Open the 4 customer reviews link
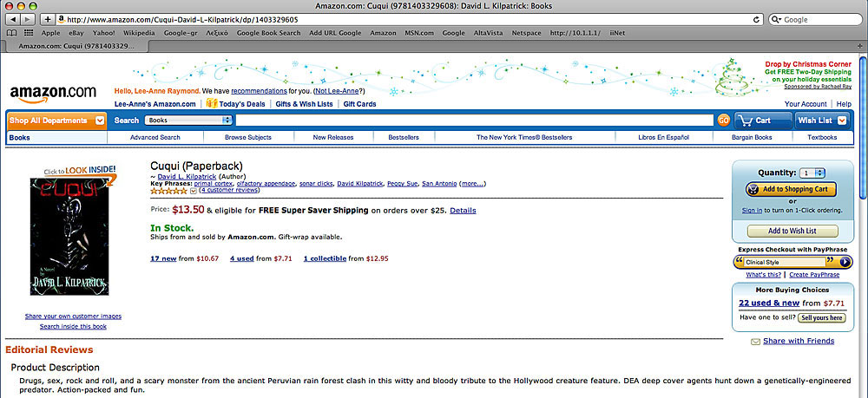The width and height of the screenshot is (868, 398). pyautogui.click(x=229, y=190)
